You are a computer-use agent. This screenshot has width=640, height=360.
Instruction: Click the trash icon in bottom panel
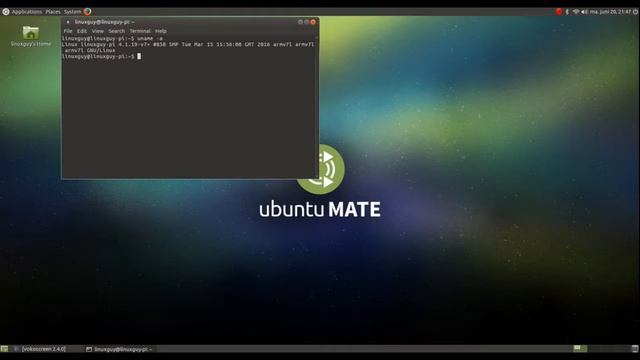(635, 349)
